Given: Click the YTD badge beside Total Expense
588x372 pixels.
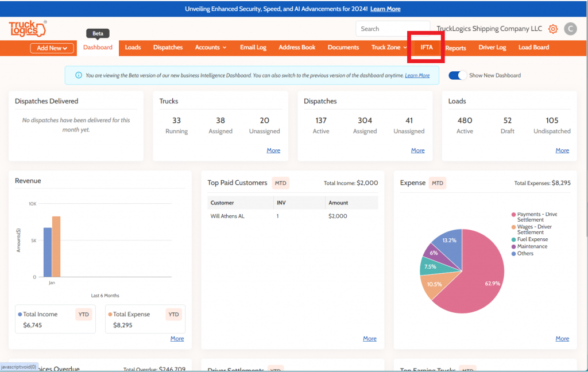Looking at the screenshot, I should (173, 314).
